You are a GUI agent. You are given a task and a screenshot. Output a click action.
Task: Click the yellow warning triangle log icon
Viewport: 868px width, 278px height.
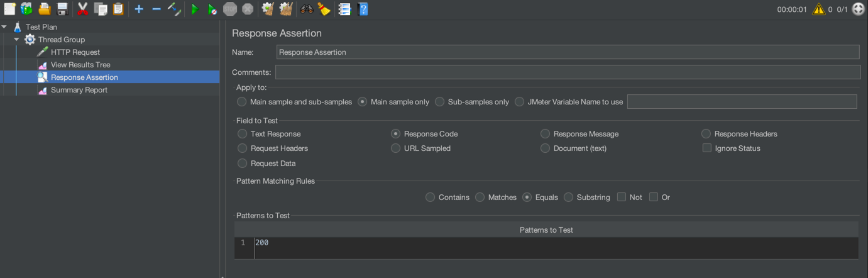coord(818,9)
